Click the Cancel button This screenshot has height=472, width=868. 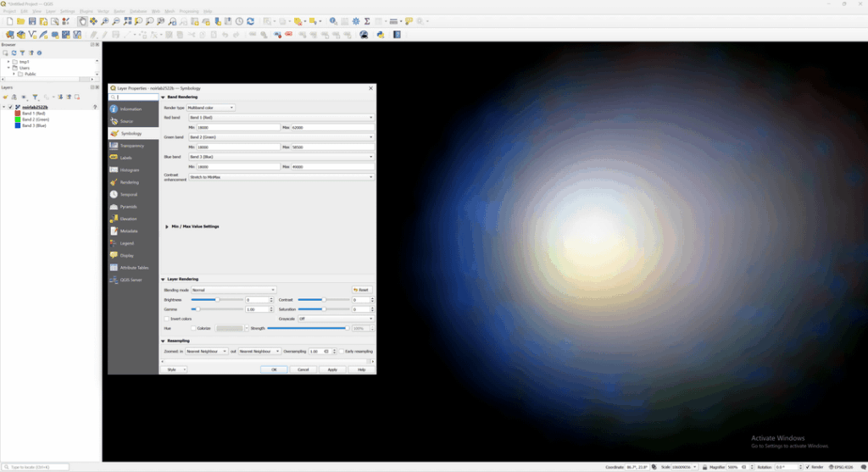coord(303,369)
